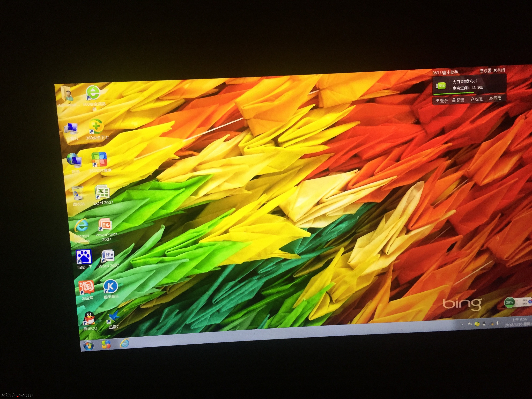Click the volume speaker tray icon

click(498, 323)
